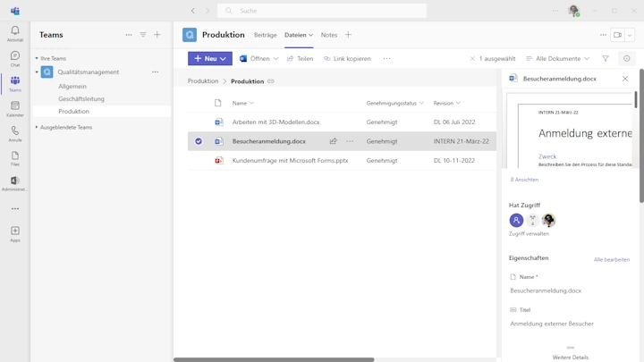Click the Alle bearbeiten link
Viewport: 644px width, 362px height.
click(612, 259)
